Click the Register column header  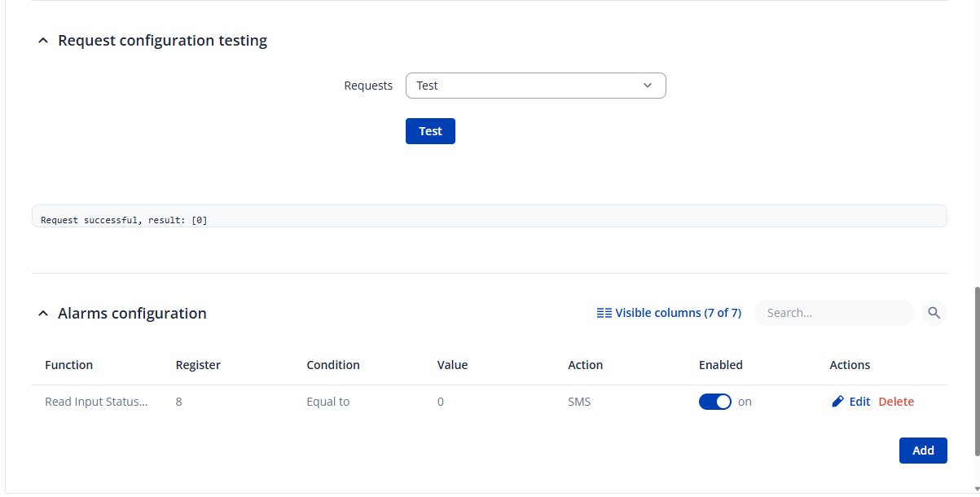point(198,365)
